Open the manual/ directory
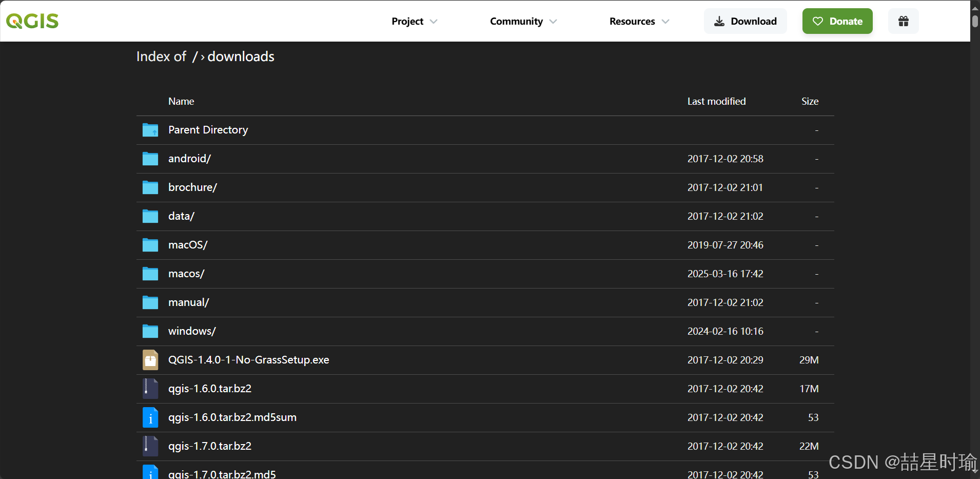This screenshot has width=980, height=479. [189, 302]
